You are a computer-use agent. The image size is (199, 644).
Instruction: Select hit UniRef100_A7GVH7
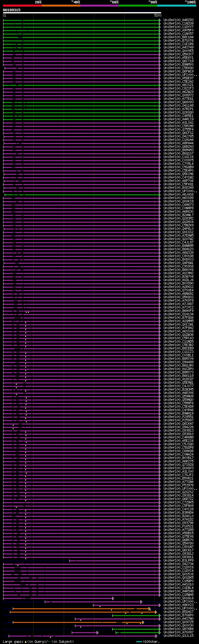pyautogui.click(x=178, y=632)
